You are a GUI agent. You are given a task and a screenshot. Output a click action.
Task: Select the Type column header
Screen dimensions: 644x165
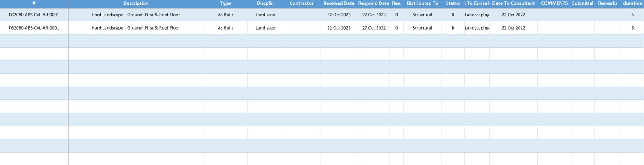225,3
